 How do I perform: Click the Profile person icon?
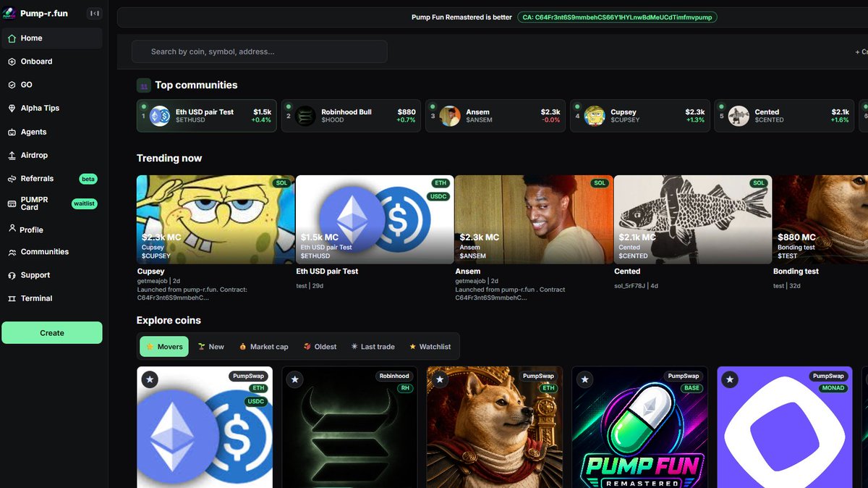click(12, 228)
